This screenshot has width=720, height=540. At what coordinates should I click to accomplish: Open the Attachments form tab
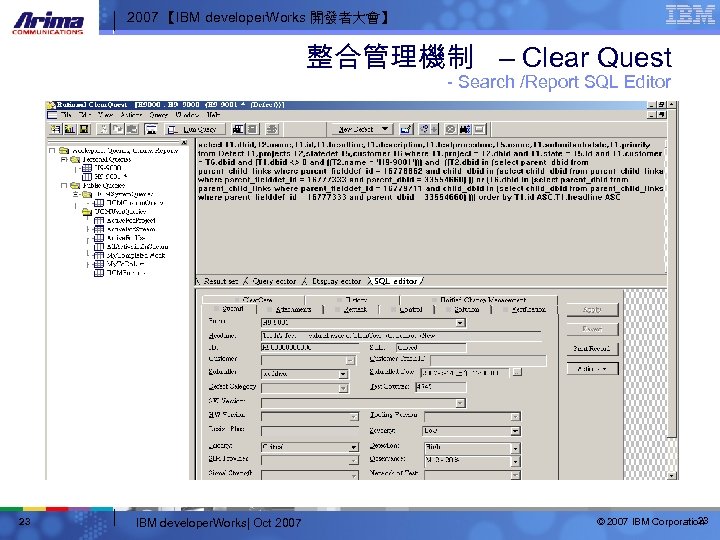(293, 309)
